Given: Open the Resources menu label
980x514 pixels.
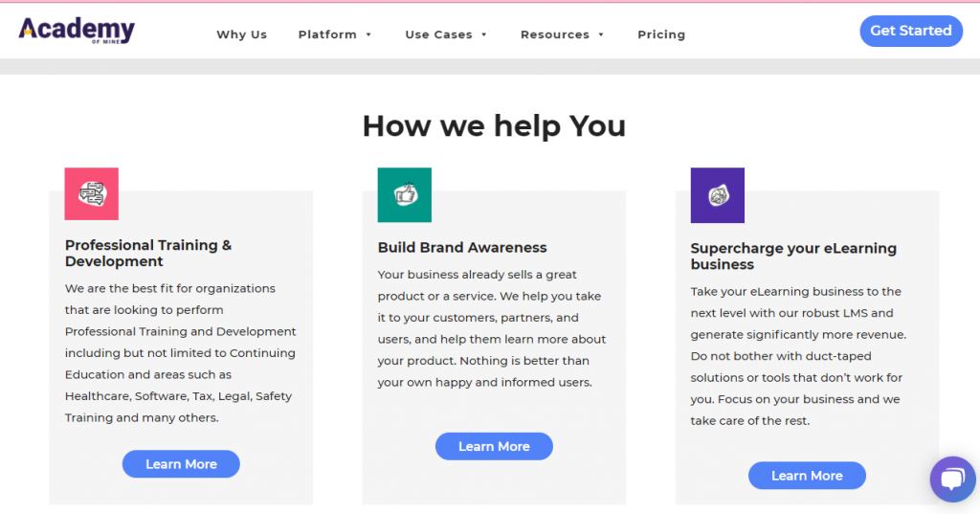Looking at the screenshot, I should click(x=555, y=35).
